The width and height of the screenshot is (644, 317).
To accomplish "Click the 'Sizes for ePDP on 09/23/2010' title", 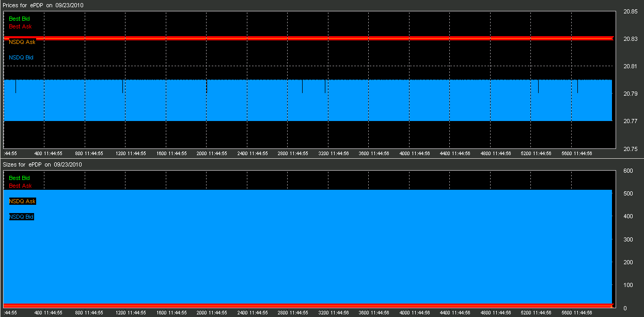I will (42, 164).
